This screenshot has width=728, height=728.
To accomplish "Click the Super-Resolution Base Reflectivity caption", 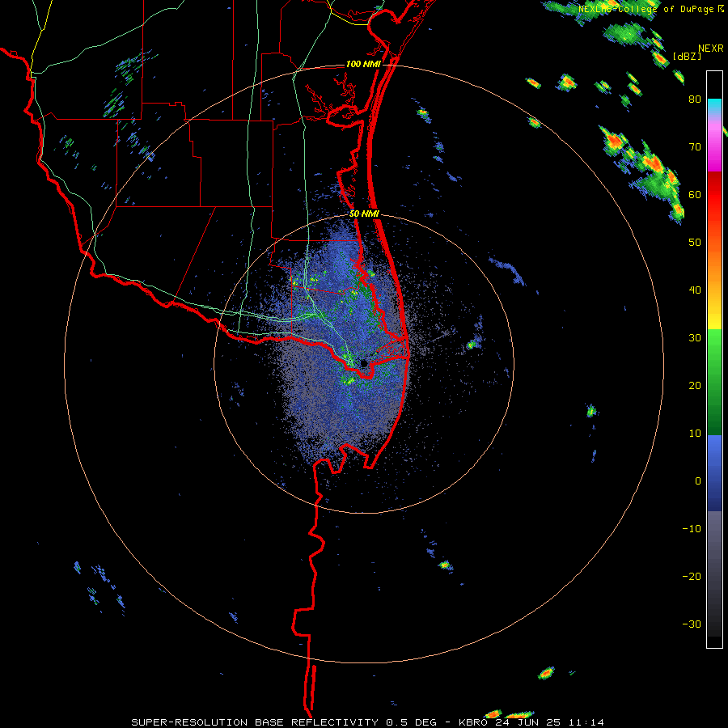I will coord(368,722).
